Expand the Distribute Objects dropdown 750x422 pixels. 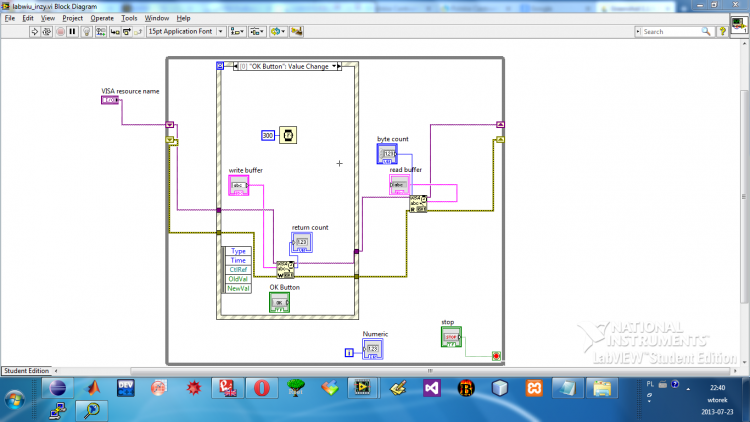[x=257, y=32]
